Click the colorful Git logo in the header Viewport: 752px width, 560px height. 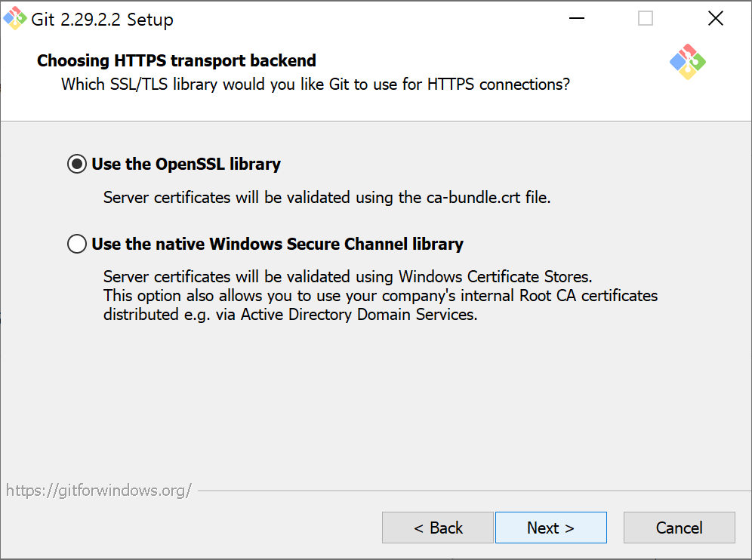tap(688, 62)
